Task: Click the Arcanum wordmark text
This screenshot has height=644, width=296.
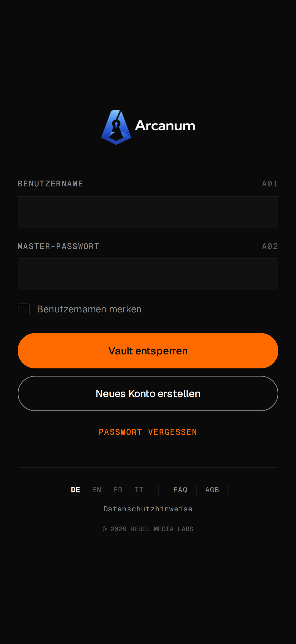Action: [165, 126]
